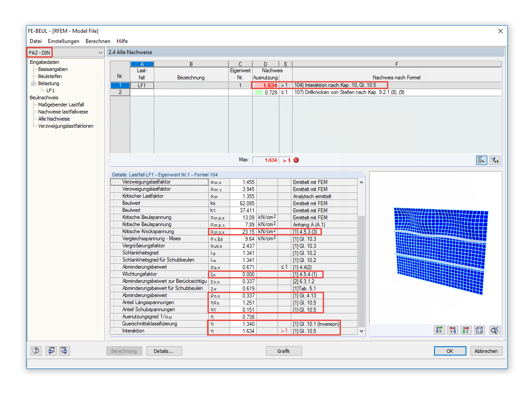
Task: Click the Grafik button
Action: (284, 351)
